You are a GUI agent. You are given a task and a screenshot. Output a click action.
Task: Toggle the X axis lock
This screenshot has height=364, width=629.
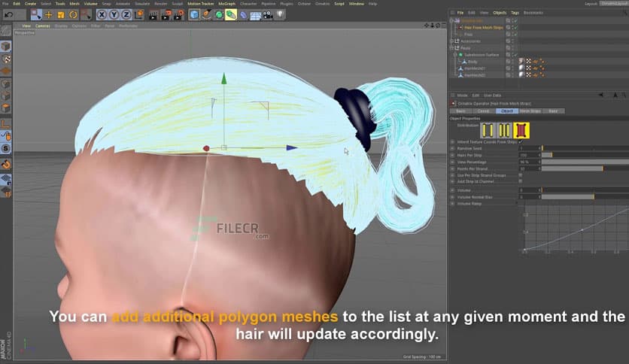tap(102, 15)
